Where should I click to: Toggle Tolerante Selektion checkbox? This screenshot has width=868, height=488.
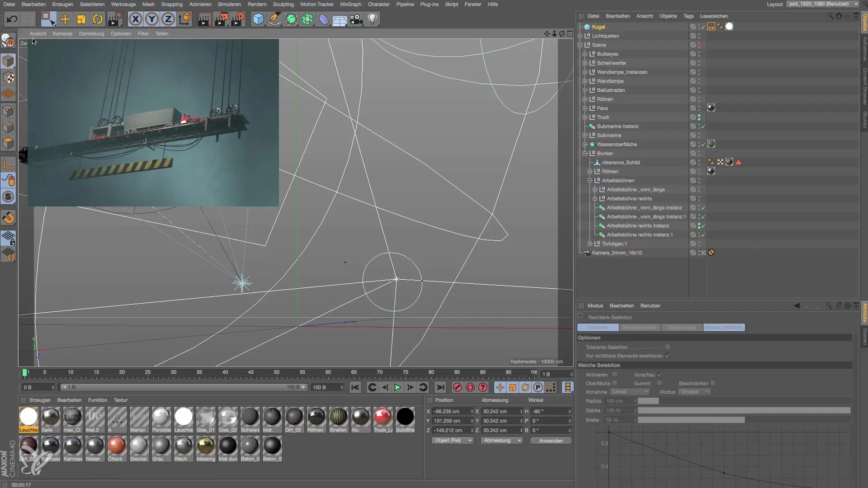[668, 347]
